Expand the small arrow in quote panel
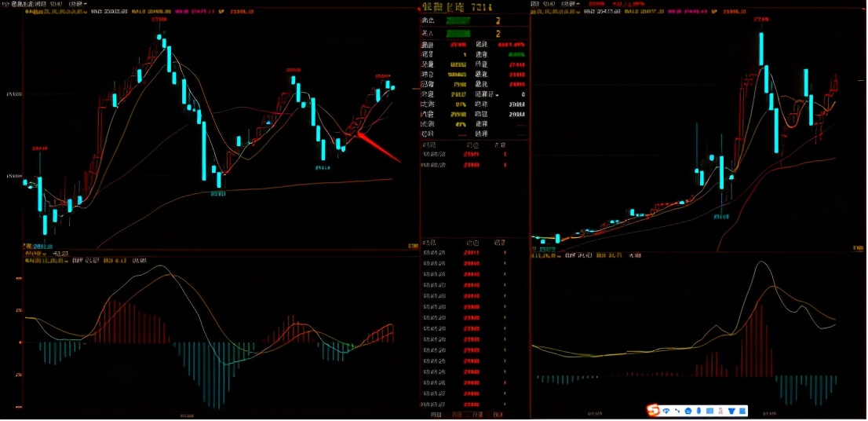The image size is (868, 421). [497, 95]
